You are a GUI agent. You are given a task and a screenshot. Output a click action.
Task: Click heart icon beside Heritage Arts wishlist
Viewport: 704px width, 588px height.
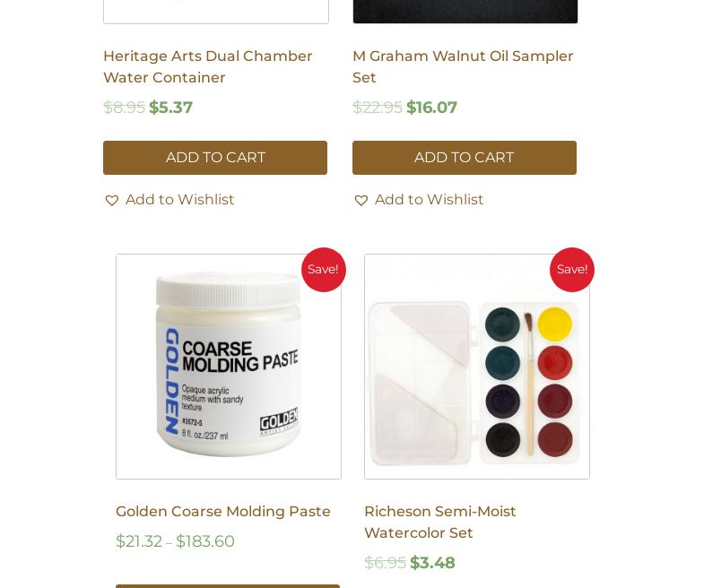pos(112,200)
